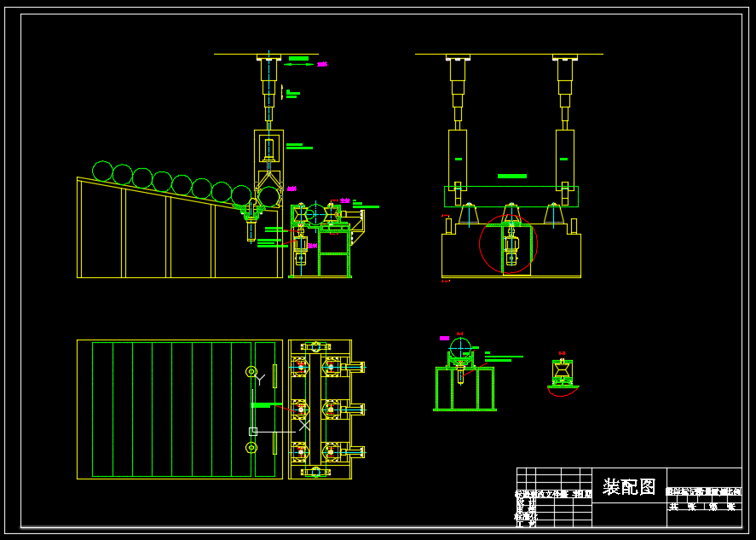Click the 共 张 cell in title block
The width and height of the screenshot is (756, 540).
(x=685, y=507)
